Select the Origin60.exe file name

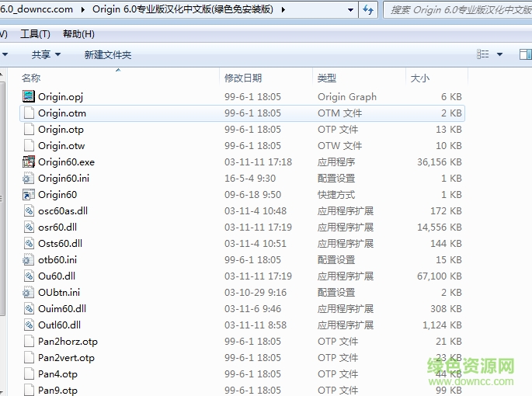tap(67, 162)
